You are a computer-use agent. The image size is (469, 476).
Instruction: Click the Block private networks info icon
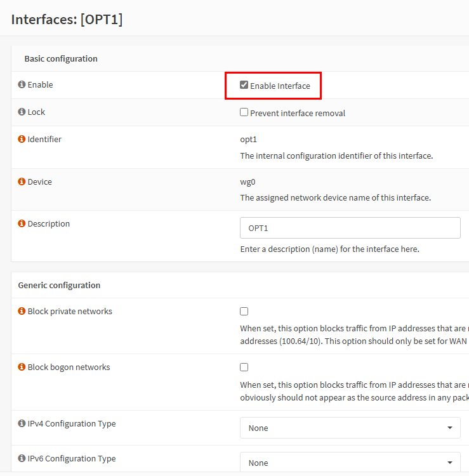[x=22, y=312]
